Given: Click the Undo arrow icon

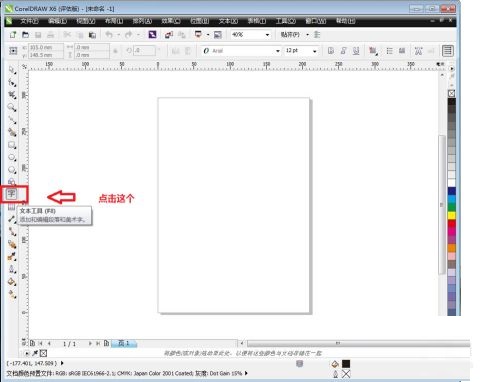Looking at the screenshot, I should (109, 35).
